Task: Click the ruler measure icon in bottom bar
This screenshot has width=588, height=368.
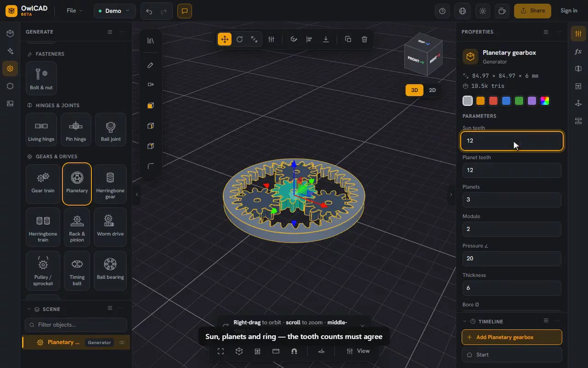Action: pyautogui.click(x=276, y=351)
